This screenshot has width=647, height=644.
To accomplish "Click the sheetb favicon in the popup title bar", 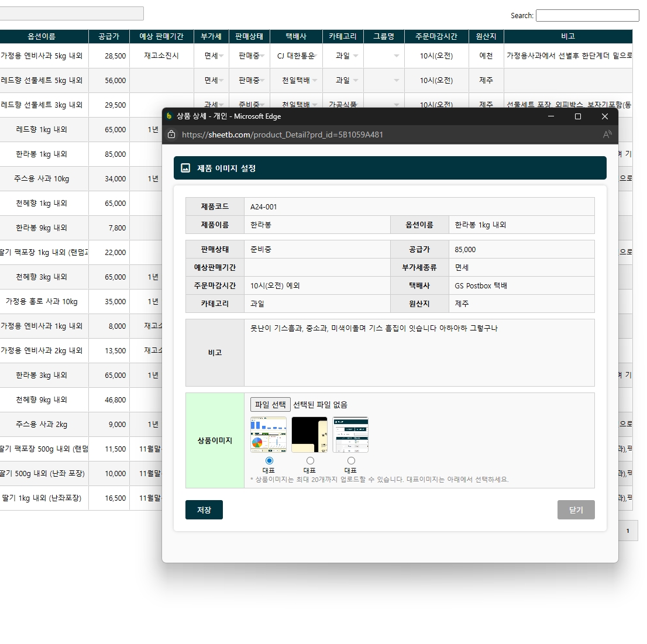I will (168, 116).
